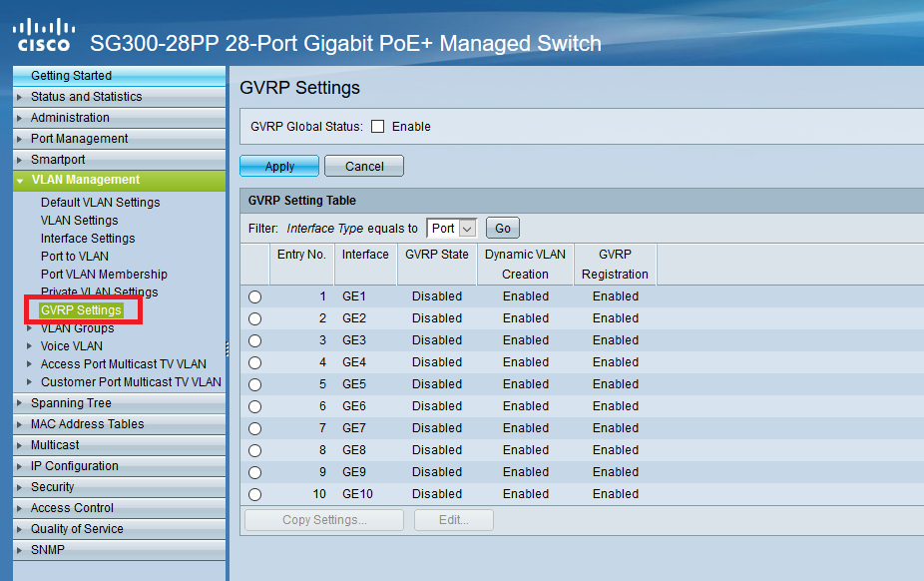Collapse the VLAN Management arrow
924x581 pixels.
pyautogui.click(x=20, y=181)
